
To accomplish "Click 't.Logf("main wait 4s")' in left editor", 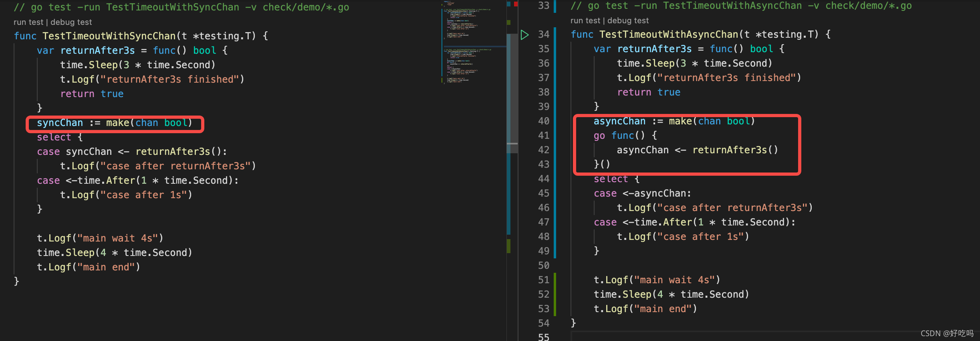I will click(100, 238).
